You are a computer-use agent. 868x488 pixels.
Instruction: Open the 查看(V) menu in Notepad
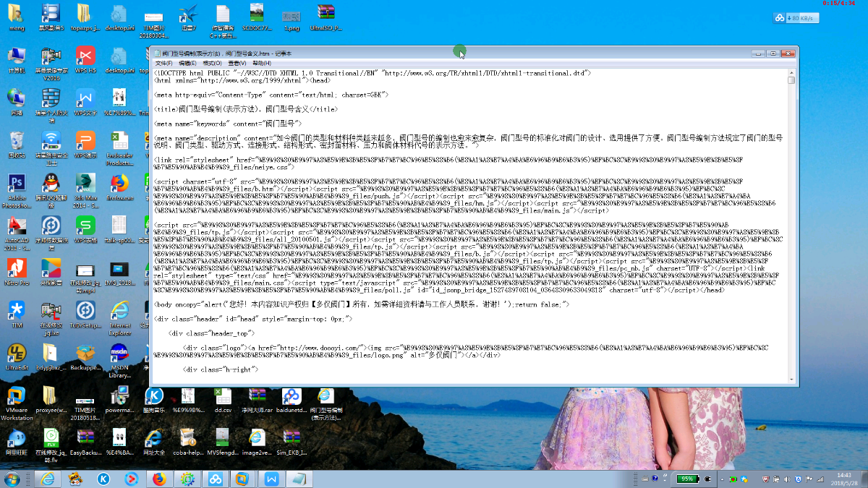coord(237,63)
